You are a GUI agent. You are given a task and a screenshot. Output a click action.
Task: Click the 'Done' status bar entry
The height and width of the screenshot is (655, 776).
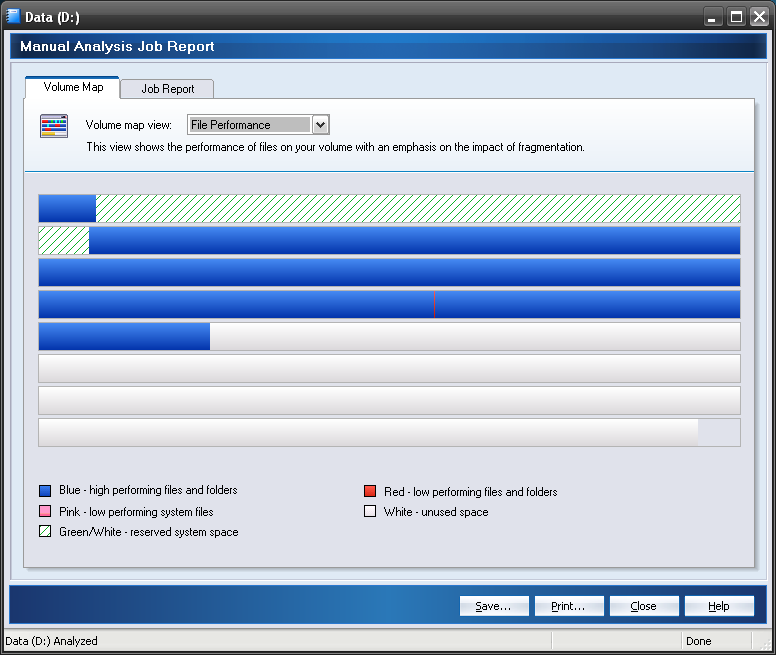point(699,641)
